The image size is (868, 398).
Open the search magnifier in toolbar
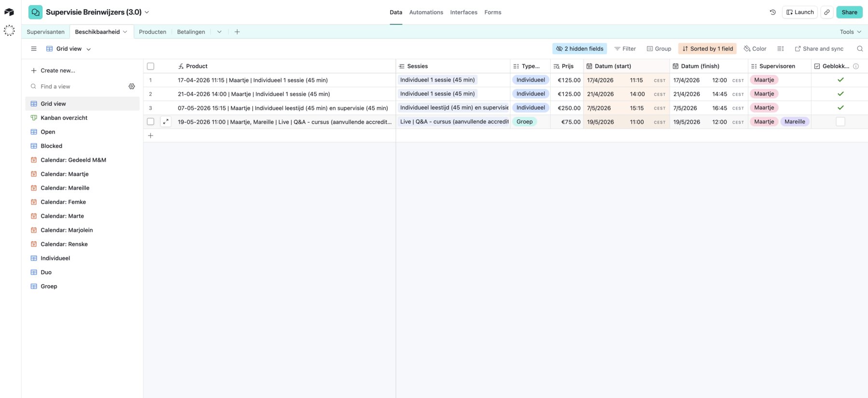coord(859,49)
